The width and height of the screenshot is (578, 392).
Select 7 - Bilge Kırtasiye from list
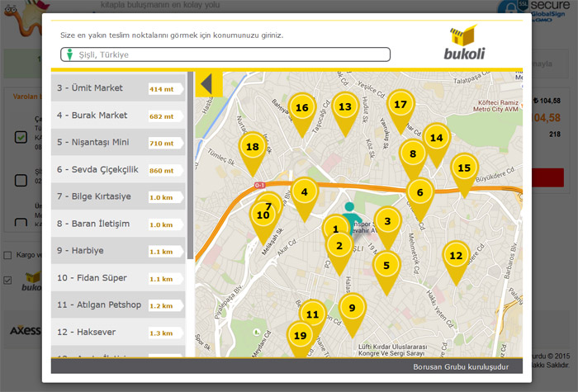pos(118,196)
